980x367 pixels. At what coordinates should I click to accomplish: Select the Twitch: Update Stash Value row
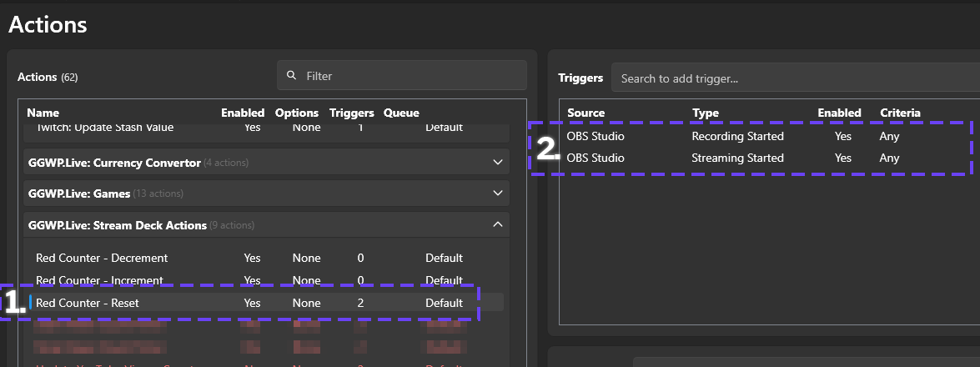104,128
